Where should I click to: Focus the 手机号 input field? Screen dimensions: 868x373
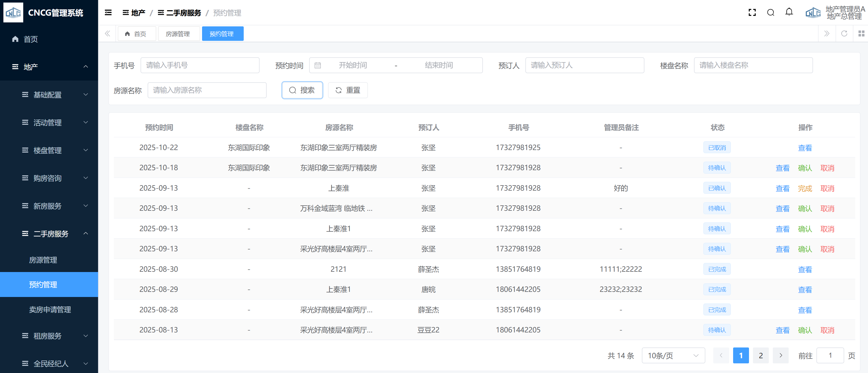(x=200, y=66)
